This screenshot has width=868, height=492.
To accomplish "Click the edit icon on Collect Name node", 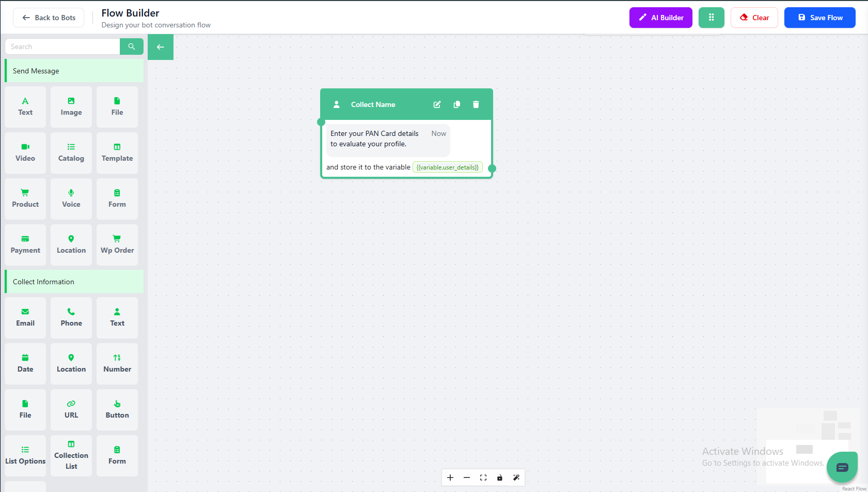I will point(437,104).
